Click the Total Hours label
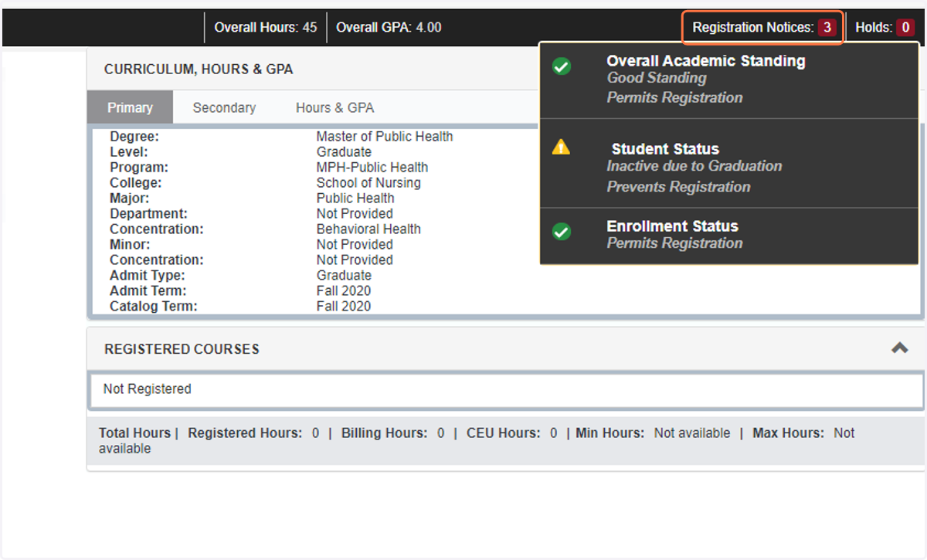 (134, 433)
